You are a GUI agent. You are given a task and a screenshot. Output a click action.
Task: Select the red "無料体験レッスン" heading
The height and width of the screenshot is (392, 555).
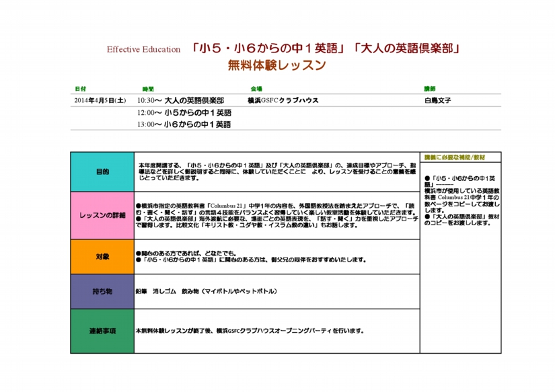pos(276,65)
